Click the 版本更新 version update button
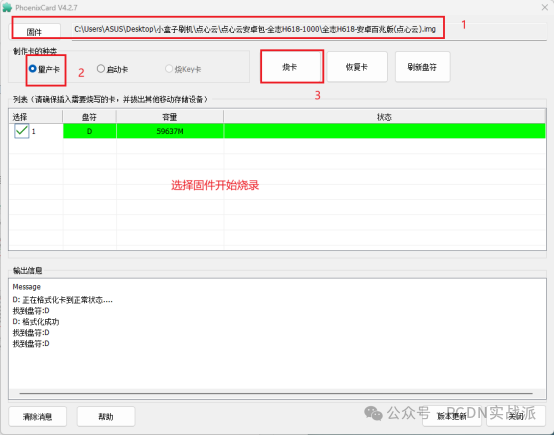The height and width of the screenshot is (435, 554). (452, 416)
